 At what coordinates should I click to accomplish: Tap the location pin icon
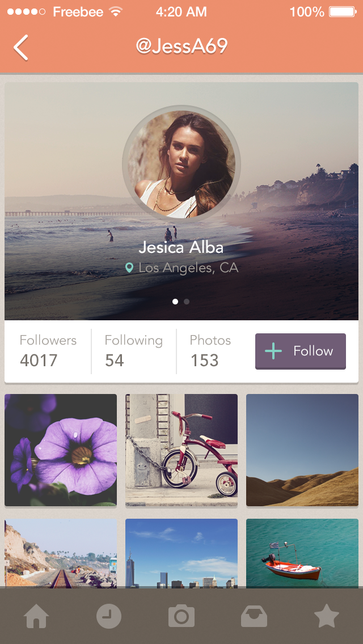[x=129, y=268]
